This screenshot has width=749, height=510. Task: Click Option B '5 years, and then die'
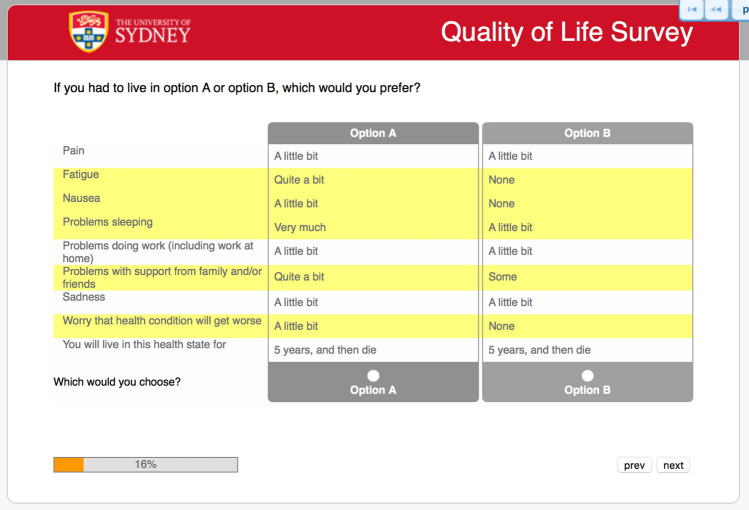pyautogui.click(x=540, y=350)
